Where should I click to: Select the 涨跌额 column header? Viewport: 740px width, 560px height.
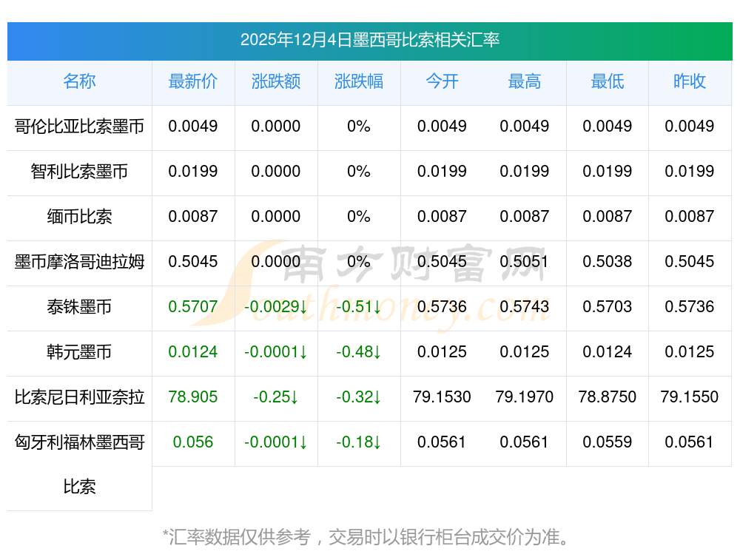pyautogui.click(x=276, y=82)
